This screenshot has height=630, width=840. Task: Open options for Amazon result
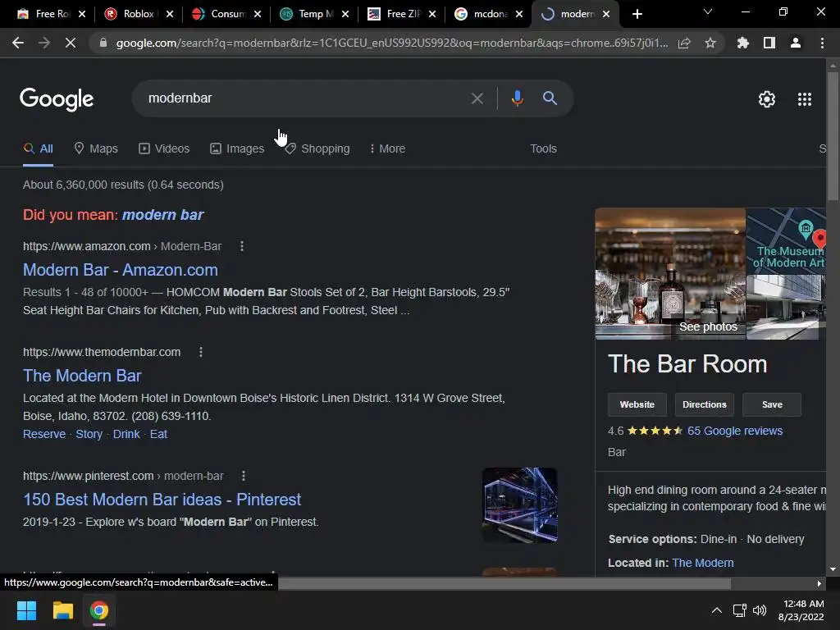coord(242,246)
